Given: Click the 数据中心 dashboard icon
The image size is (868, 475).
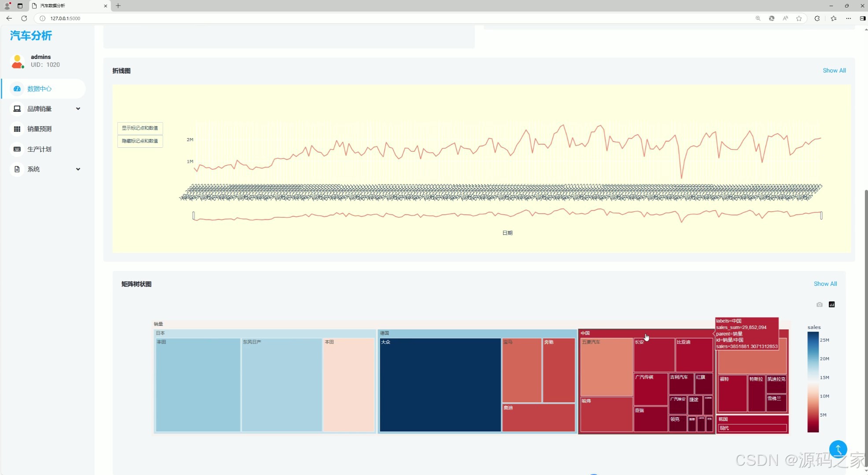Looking at the screenshot, I should (x=17, y=89).
